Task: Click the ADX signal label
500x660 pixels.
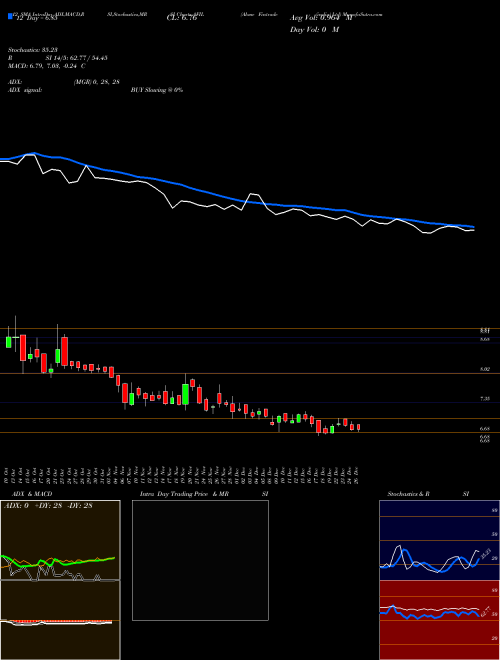Action: (x=25, y=90)
